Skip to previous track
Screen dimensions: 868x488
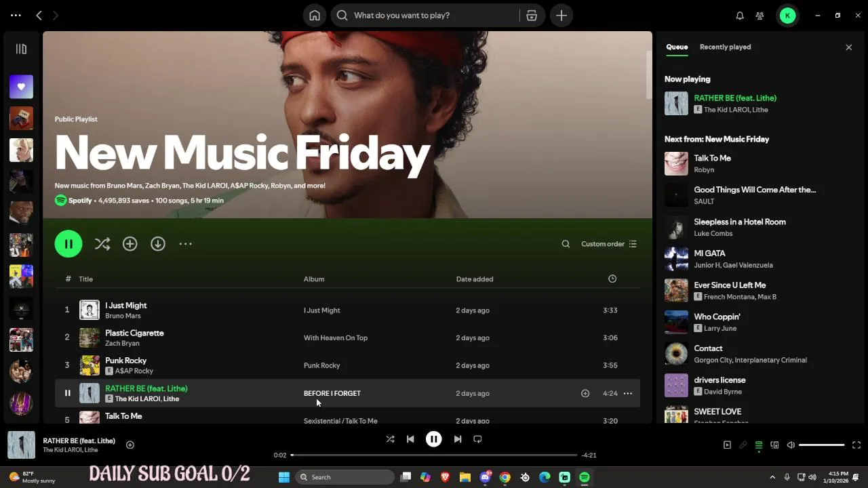pos(410,439)
